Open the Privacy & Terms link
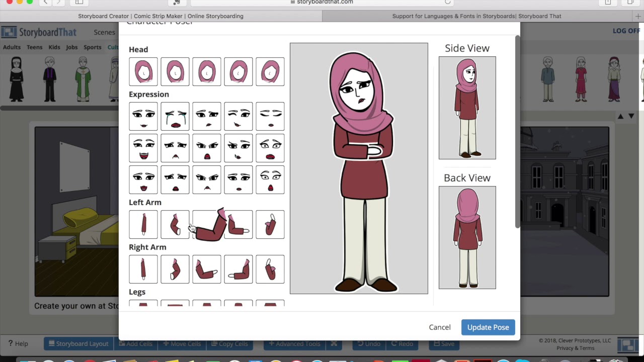This screenshot has height=362, width=644. [x=576, y=348]
